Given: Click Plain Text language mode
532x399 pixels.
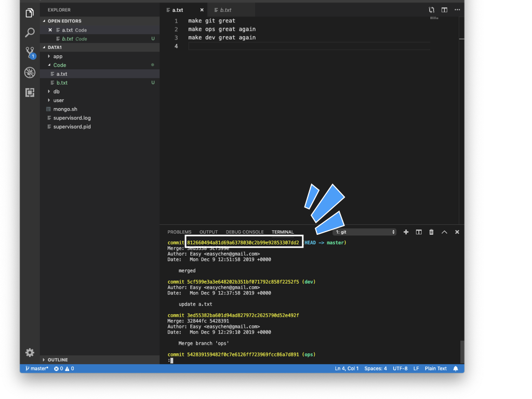Looking at the screenshot, I should pos(436,368).
